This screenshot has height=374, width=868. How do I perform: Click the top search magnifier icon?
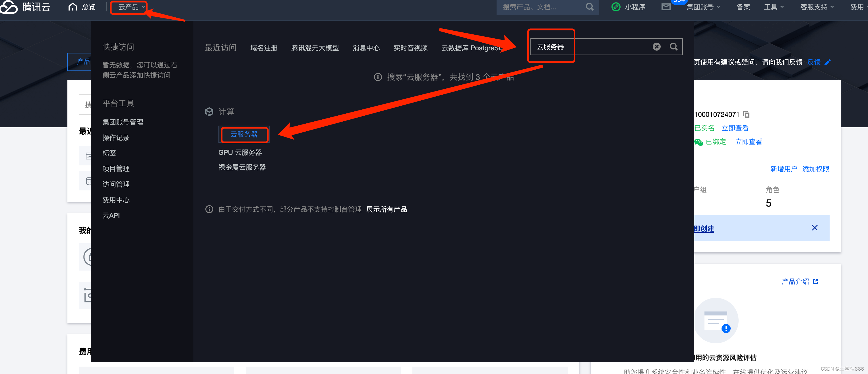[x=589, y=7]
